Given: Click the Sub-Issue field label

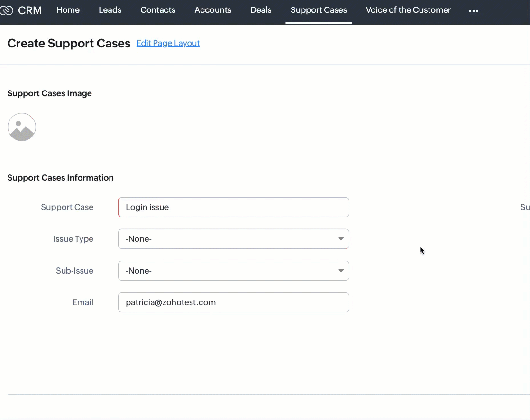Looking at the screenshot, I should (74, 271).
